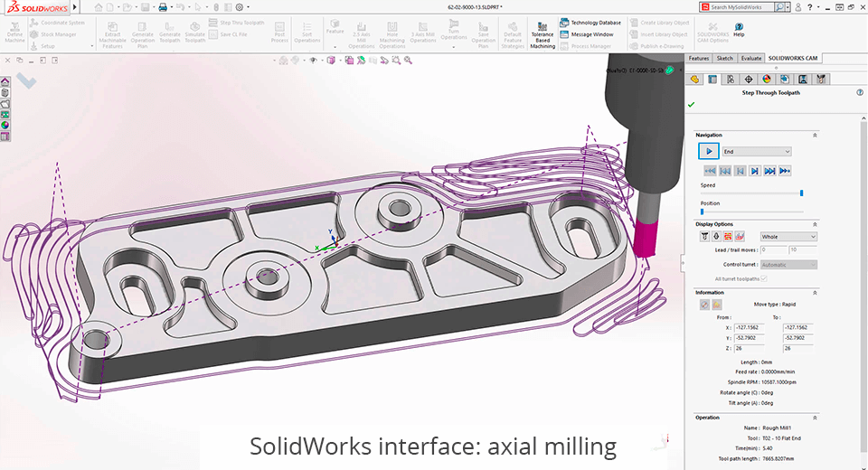Click the search magnifier icon
The image size is (868, 470).
pos(778,7)
